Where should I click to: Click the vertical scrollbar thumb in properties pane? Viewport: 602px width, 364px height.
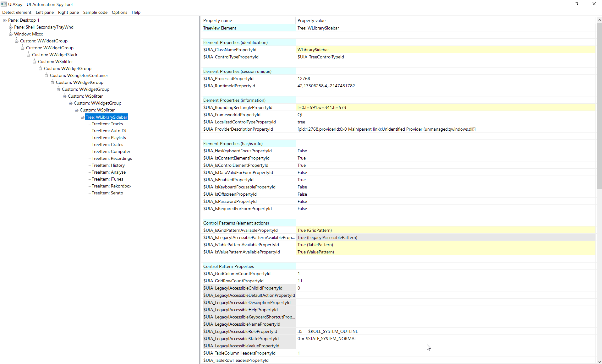[599, 106]
